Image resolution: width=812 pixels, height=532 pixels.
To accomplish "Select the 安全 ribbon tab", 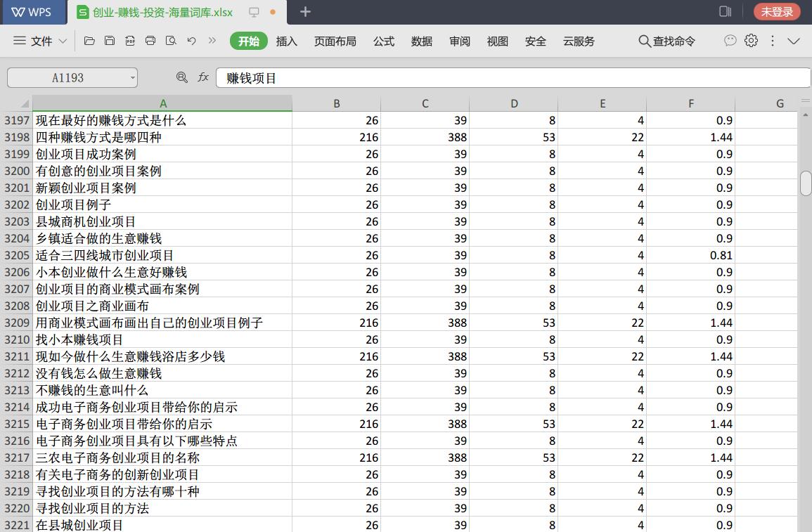I will pyautogui.click(x=536, y=41).
